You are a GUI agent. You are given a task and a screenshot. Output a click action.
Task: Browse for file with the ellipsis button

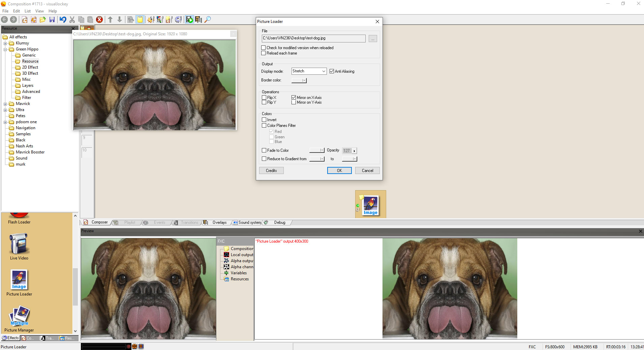373,39
